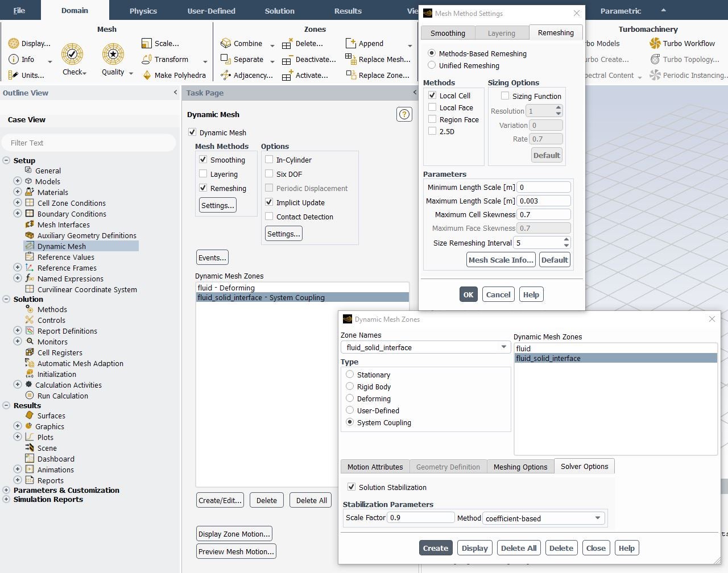Click the Separate zones icon
This screenshot has height=573, width=728.
point(226,59)
